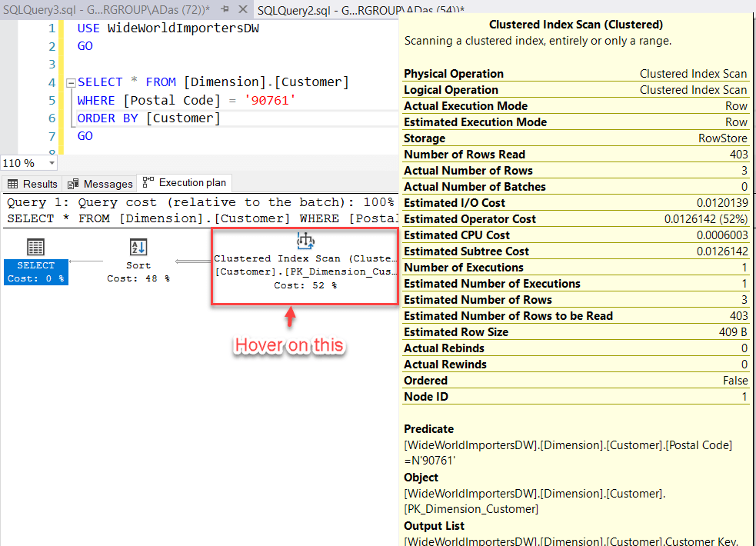This screenshot has height=546, width=756.
Task: Click the query outline collapse box icon
Action: 69,81
